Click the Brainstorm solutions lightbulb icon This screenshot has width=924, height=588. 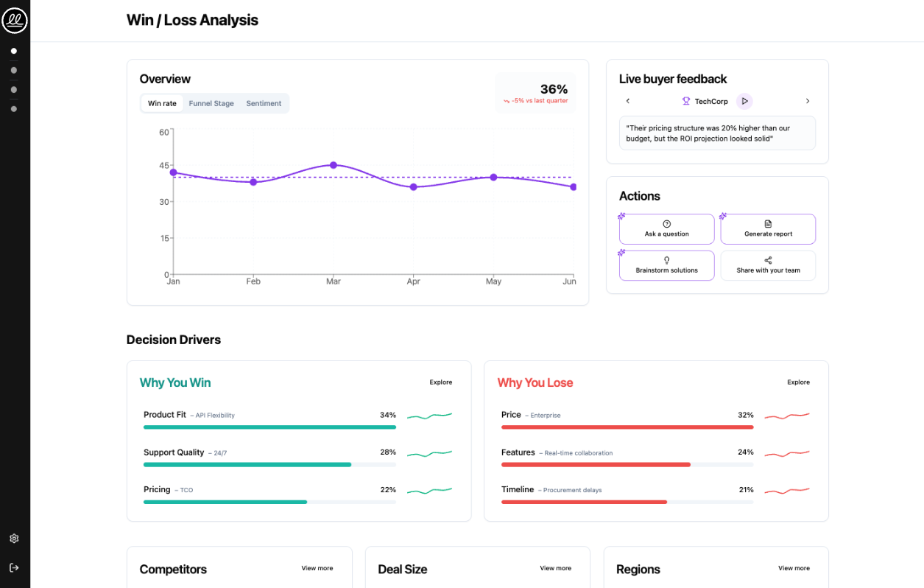(x=666, y=259)
